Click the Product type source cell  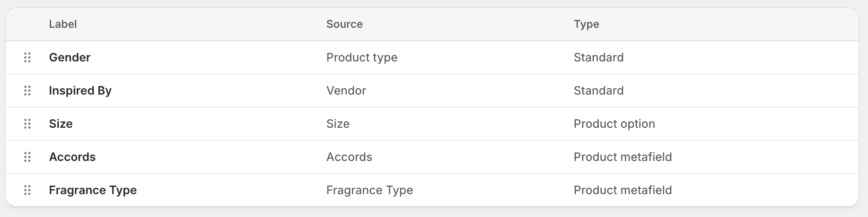click(362, 57)
